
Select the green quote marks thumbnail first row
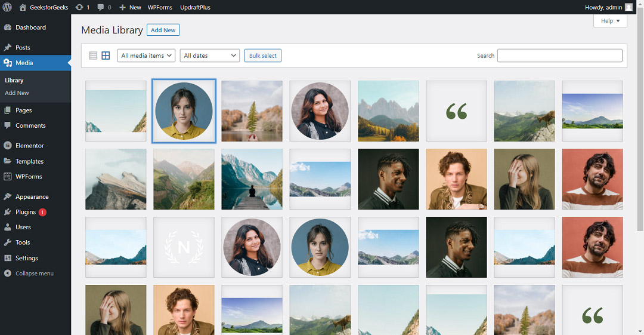[456, 111]
